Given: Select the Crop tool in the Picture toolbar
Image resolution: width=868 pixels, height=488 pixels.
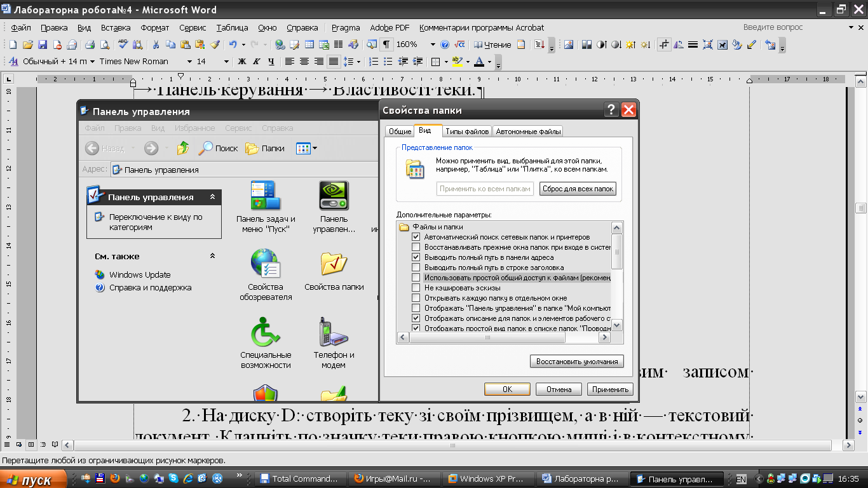Looking at the screenshot, I should coord(665,44).
